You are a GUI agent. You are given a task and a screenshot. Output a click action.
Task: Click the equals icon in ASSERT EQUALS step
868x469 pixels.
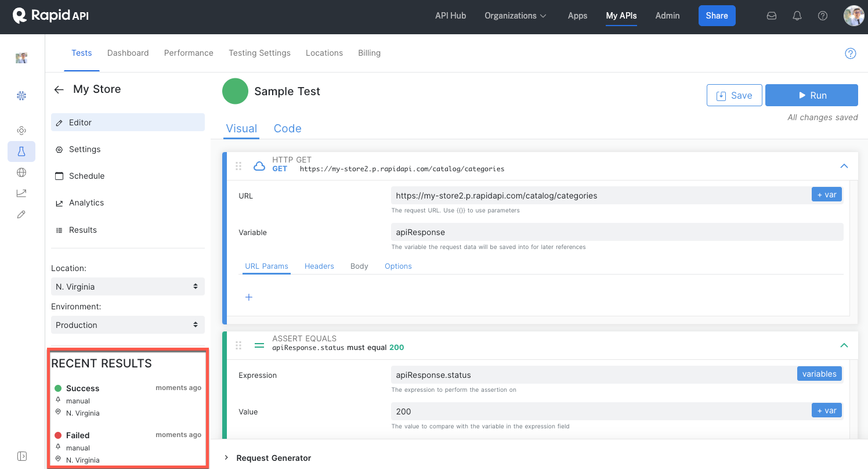pos(259,345)
